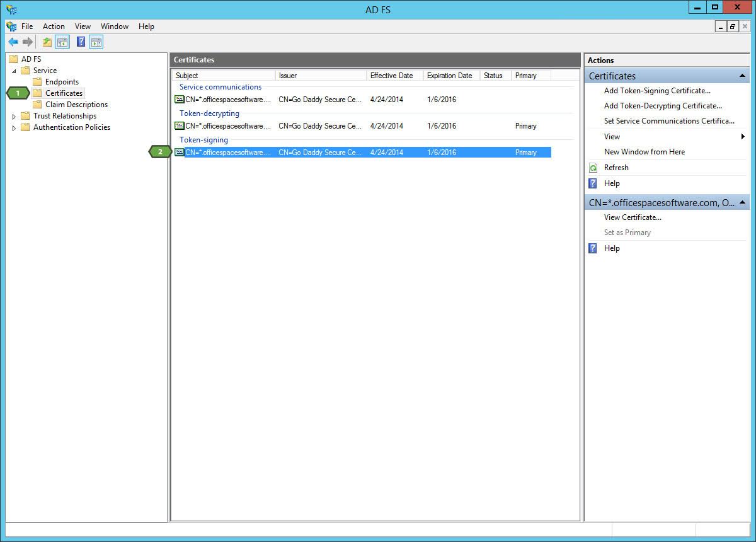Click the Service communications group heading
Viewport: 756px width, 542px height.
(220, 87)
